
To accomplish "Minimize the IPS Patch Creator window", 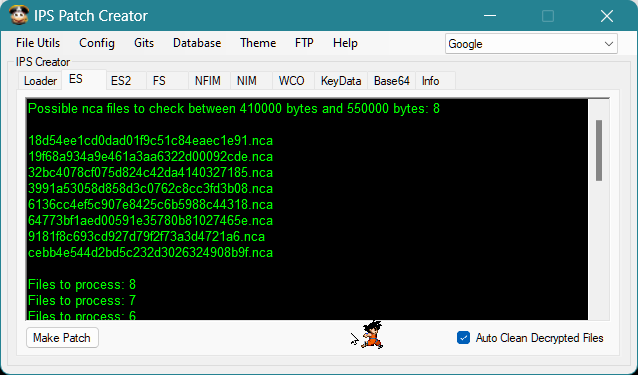I will pos(490,16).
